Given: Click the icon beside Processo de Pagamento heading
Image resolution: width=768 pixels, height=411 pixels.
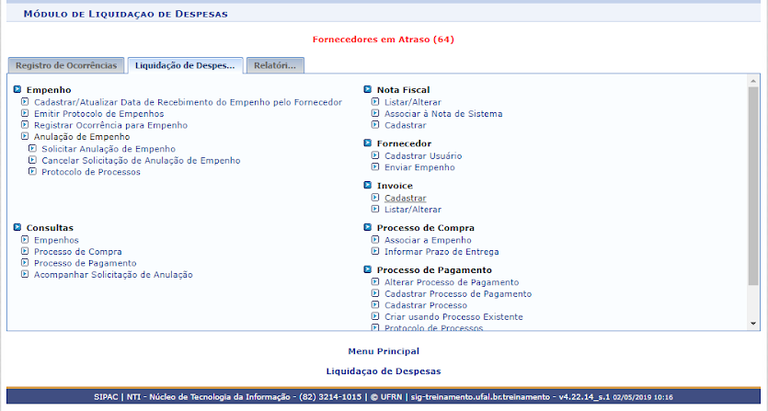Looking at the screenshot, I should (368, 269).
